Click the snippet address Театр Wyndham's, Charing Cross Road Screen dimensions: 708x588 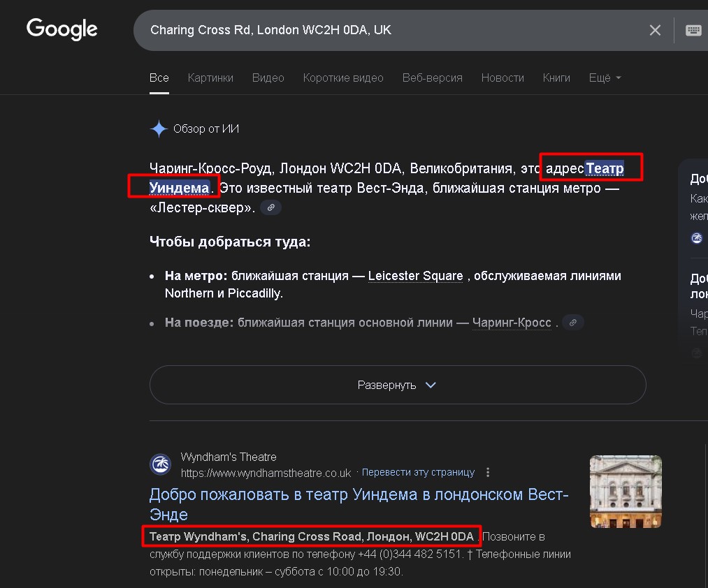click(x=312, y=536)
